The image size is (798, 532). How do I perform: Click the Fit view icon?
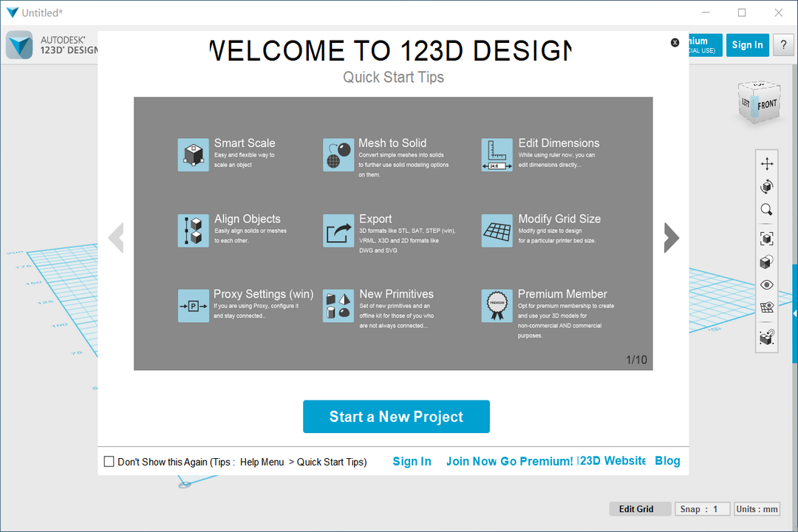[x=766, y=238]
